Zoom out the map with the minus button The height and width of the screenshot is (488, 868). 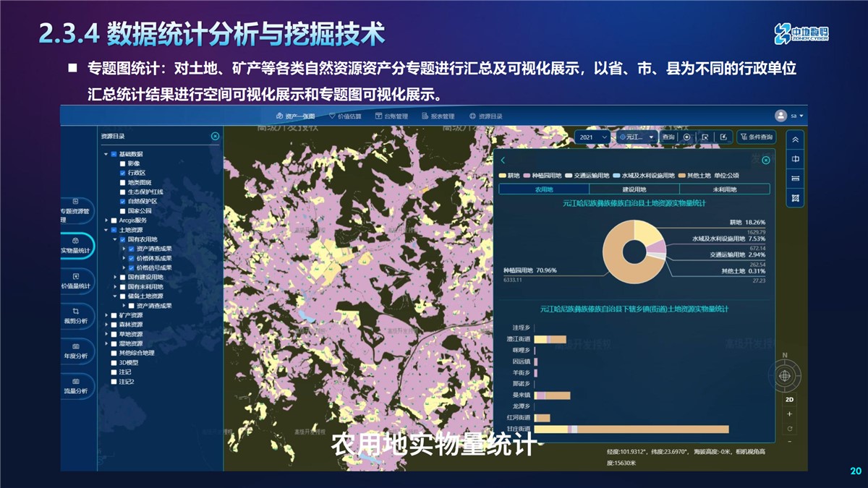click(789, 441)
